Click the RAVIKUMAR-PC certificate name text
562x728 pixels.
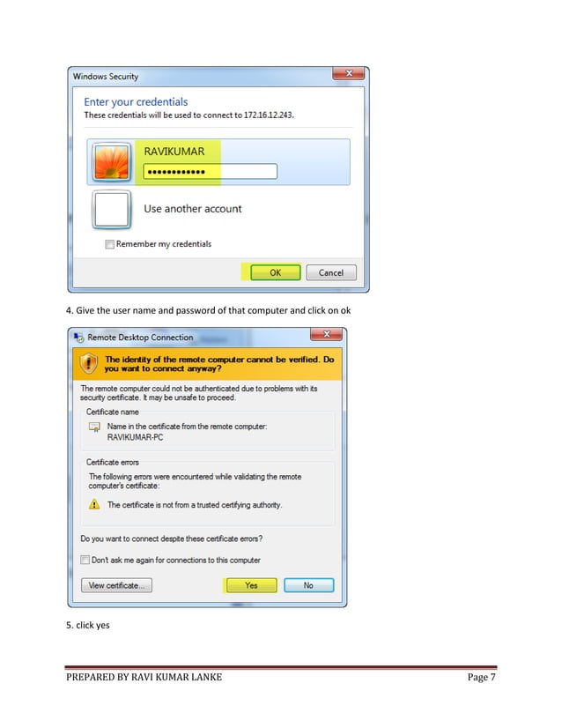[135, 437]
